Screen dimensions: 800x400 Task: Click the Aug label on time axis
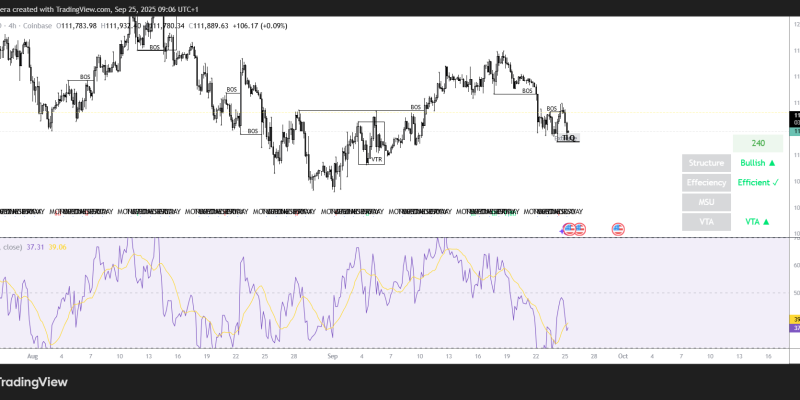coord(32,355)
